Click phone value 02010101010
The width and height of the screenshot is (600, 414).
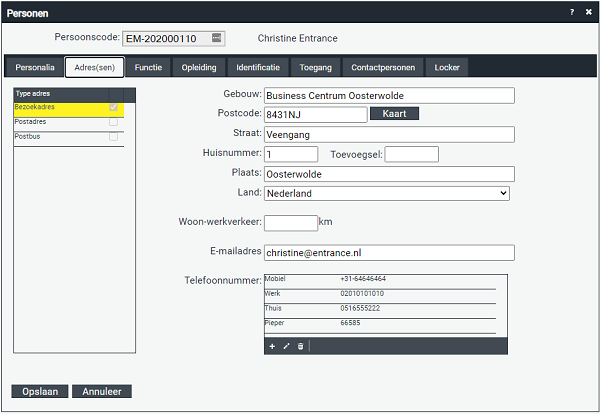(x=362, y=293)
